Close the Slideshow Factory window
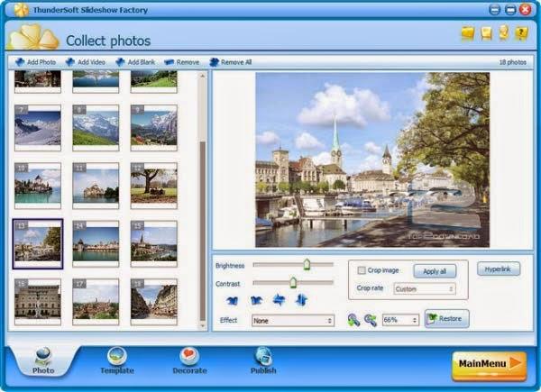The width and height of the screenshot is (541, 392). [525, 10]
